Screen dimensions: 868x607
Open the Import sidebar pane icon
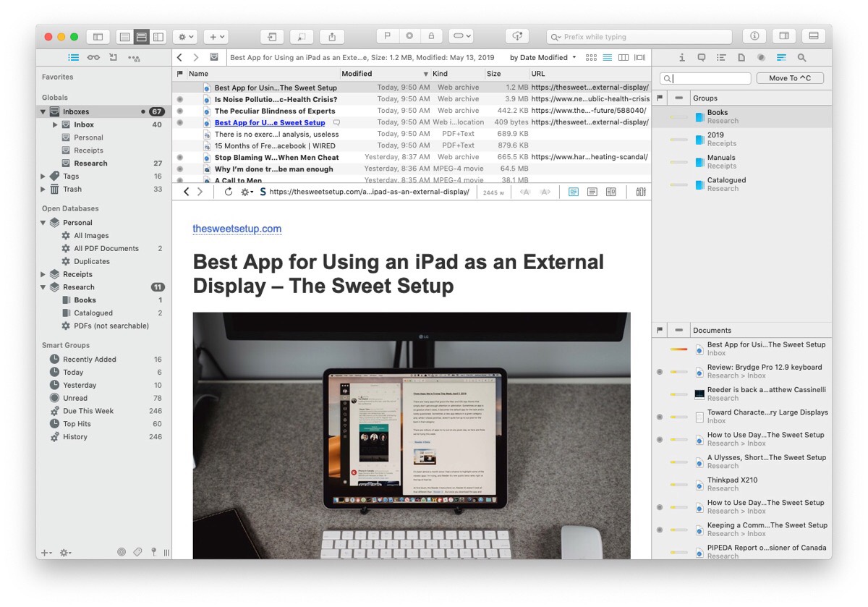(x=114, y=57)
